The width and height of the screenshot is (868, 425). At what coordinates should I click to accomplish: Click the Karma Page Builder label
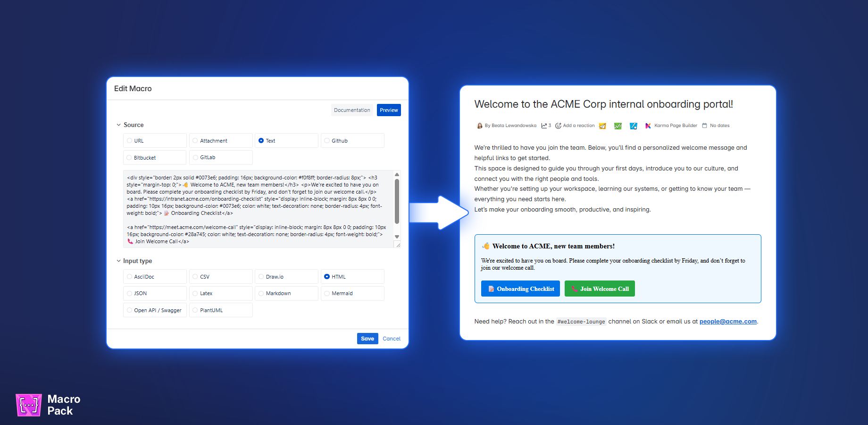pyautogui.click(x=676, y=126)
